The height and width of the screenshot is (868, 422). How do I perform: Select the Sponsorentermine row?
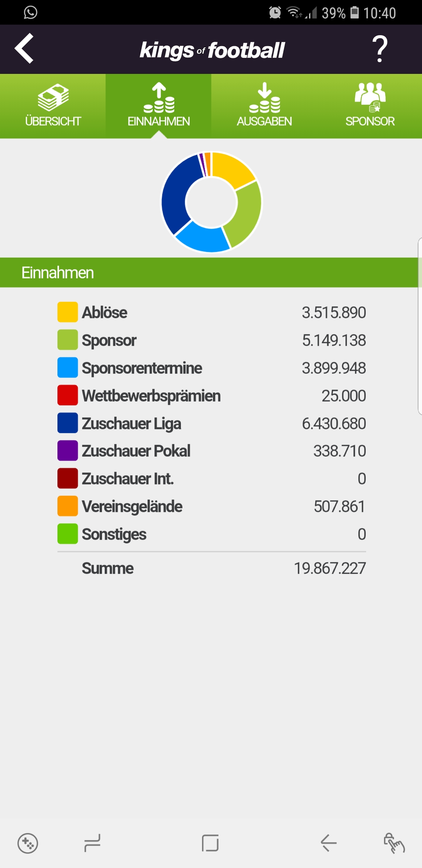click(x=211, y=368)
